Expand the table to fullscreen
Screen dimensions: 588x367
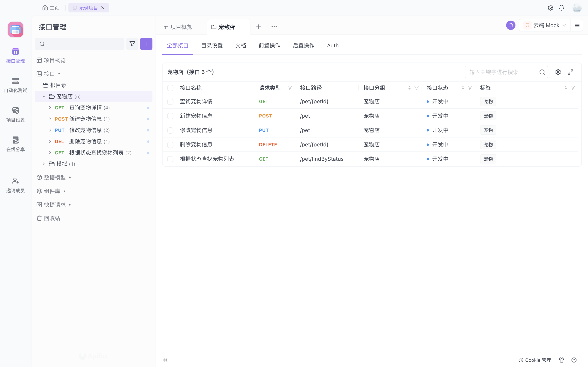[x=570, y=72]
